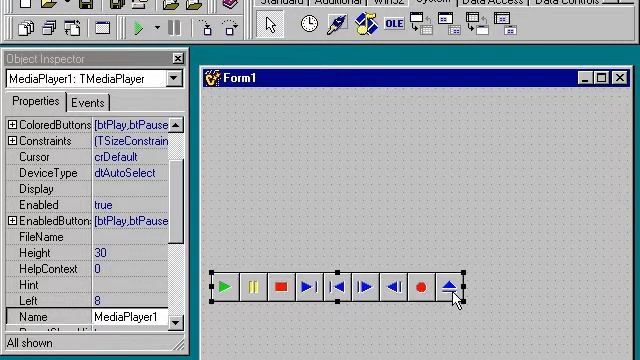Close the Object Inspector panel
The width and height of the screenshot is (640, 360).
pyautogui.click(x=178, y=59)
